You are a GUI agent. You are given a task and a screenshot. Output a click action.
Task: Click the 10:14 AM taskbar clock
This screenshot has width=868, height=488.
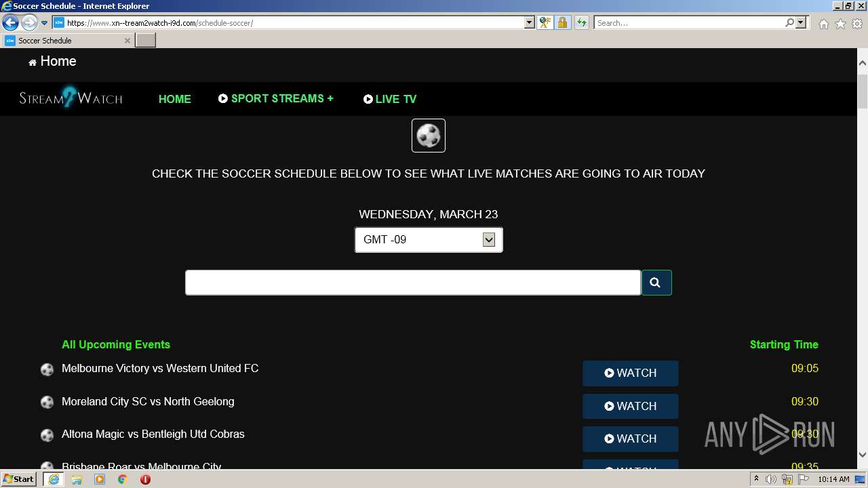(833, 479)
